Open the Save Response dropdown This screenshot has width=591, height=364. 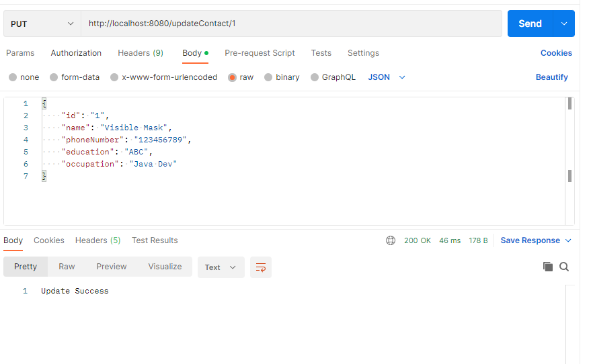536,240
